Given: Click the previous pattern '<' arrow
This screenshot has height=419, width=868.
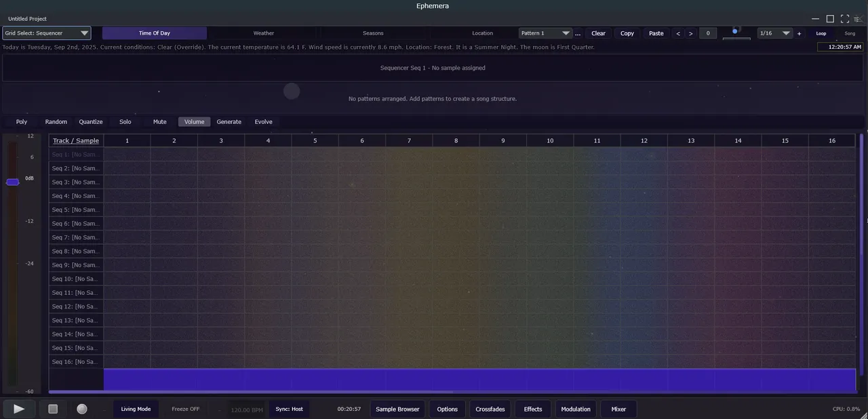Looking at the screenshot, I should tap(678, 33).
